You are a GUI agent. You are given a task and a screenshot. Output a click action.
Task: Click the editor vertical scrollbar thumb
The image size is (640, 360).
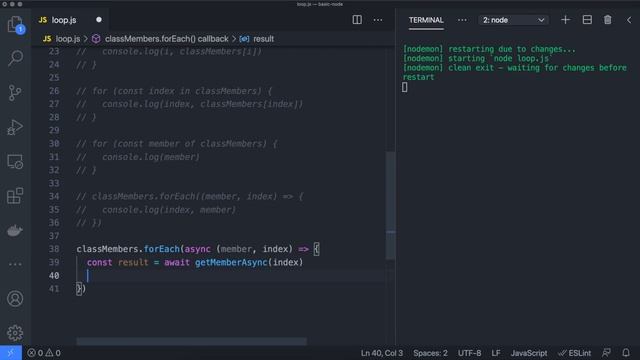coord(390,205)
